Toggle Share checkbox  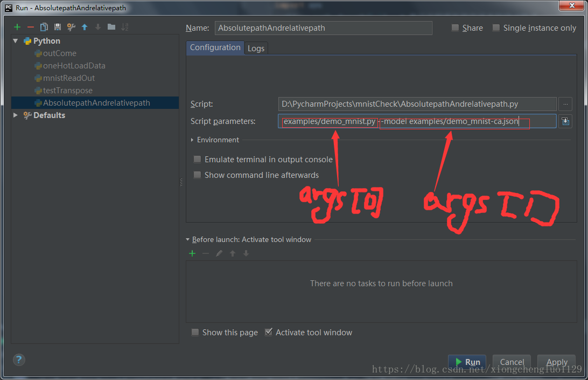pos(455,28)
